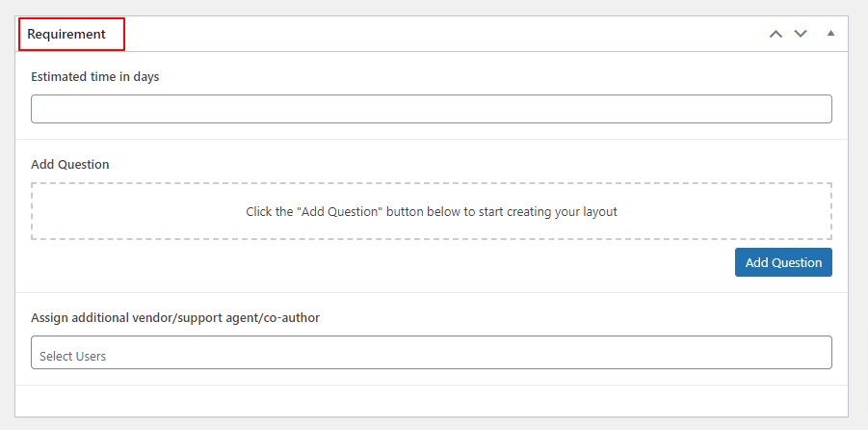Open the Select Users dropdown
The image size is (868, 430).
(x=431, y=353)
